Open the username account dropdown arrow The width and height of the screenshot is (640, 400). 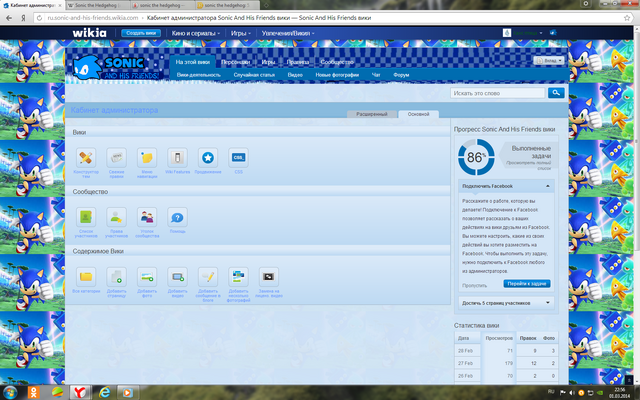click(541, 33)
